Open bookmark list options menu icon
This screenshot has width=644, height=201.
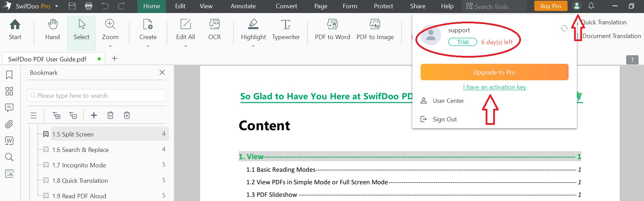pyautogui.click(x=34, y=116)
